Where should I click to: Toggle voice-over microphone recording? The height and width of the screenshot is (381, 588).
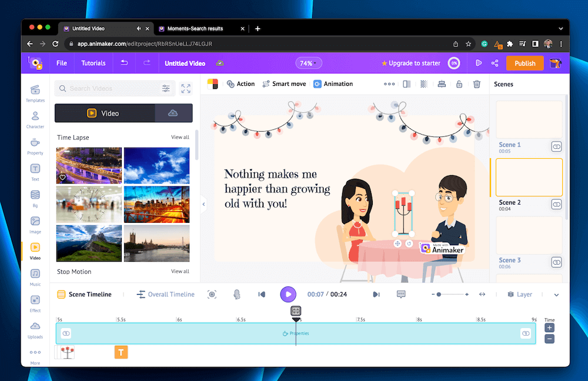[x=237, y=295]
